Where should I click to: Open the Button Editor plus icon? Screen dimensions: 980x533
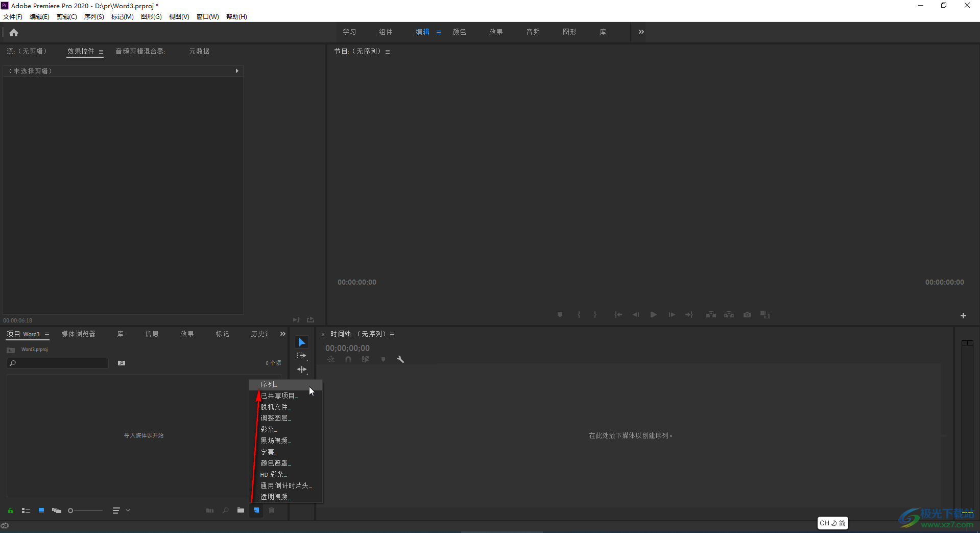(x=963, y=316)
